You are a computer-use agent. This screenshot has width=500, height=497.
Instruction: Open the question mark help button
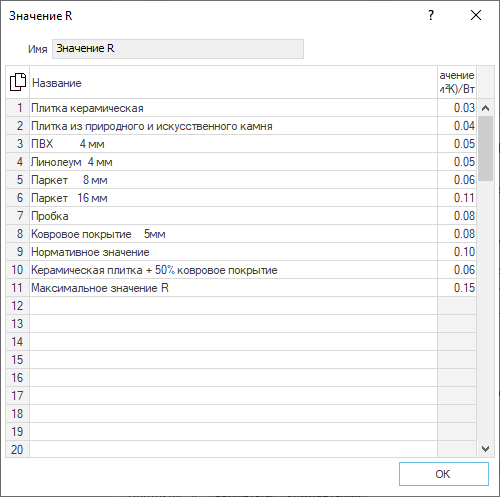click(431, 15)
